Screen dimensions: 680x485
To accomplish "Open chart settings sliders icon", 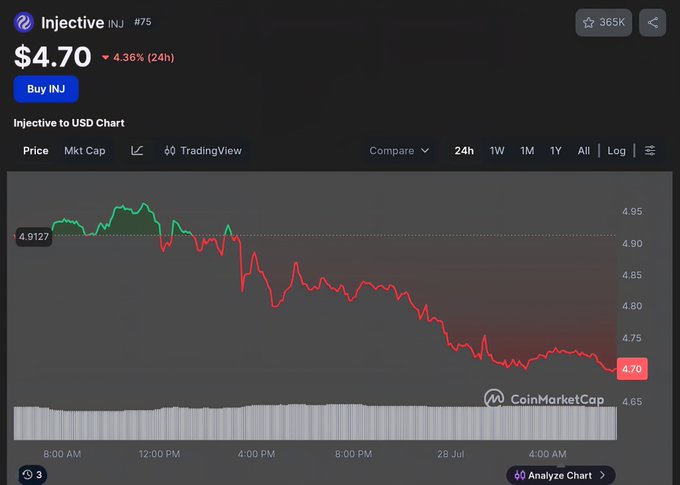I will point(650,151).
